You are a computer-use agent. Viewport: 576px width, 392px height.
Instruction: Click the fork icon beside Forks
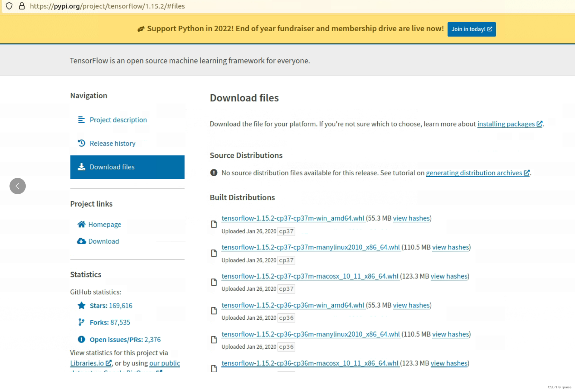(x=81, y=322)
